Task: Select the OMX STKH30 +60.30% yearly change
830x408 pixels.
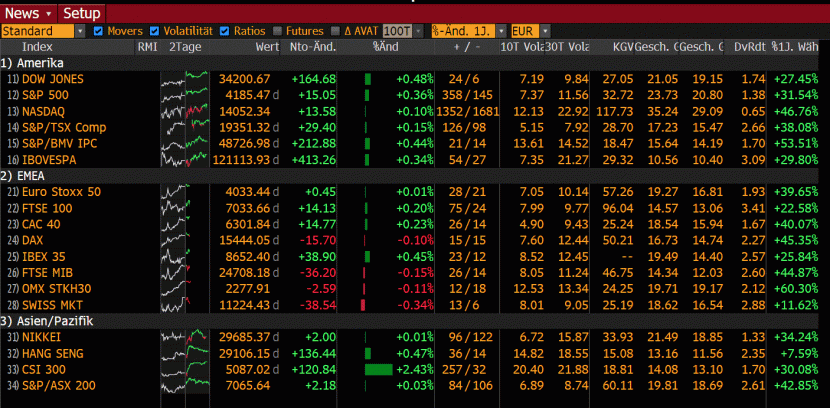Action: 796,289
